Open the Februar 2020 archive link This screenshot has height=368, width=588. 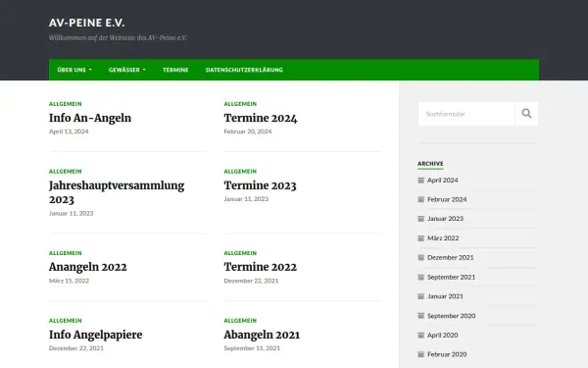tap(447, 354)
